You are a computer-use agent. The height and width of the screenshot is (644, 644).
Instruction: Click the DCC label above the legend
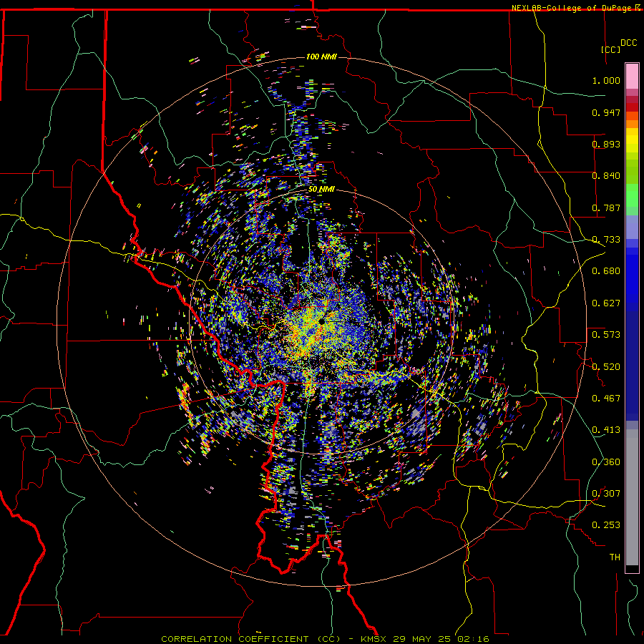pyautogui.click(x=629, y=43)
